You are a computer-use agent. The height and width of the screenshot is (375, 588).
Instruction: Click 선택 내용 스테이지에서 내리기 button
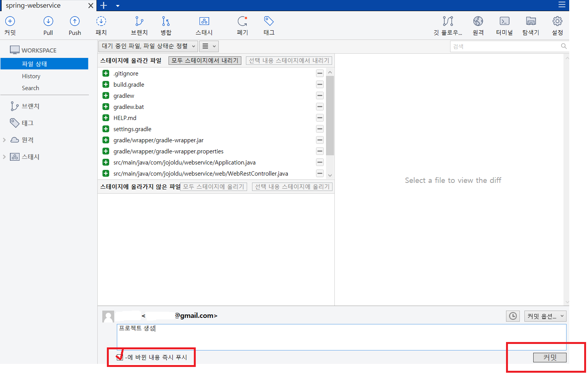tap(289, 61)
